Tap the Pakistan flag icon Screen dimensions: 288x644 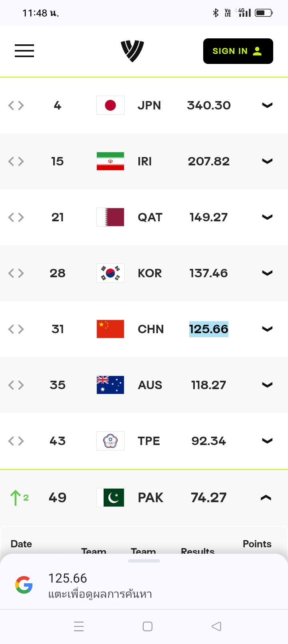click(110, 498)
